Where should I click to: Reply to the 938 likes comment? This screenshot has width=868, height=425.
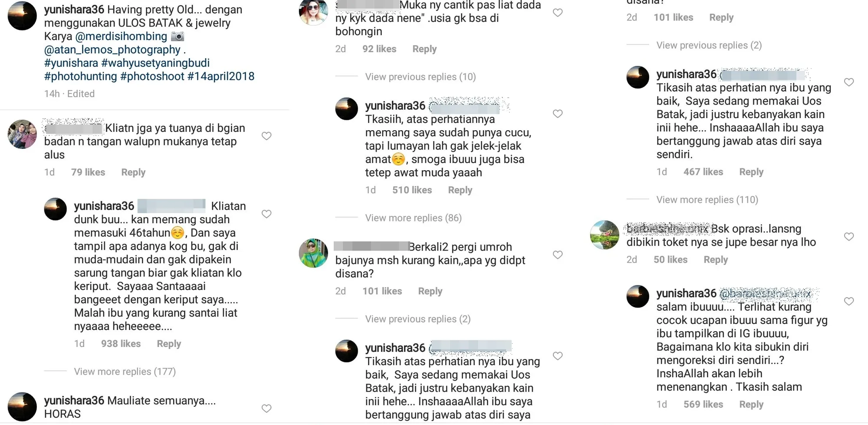[x=169, y=344]
